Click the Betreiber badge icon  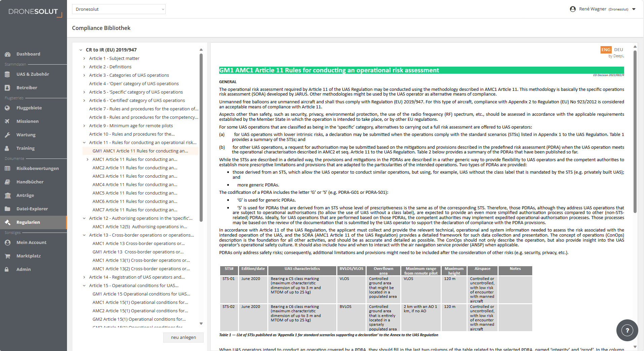click(x=7, y=88)
